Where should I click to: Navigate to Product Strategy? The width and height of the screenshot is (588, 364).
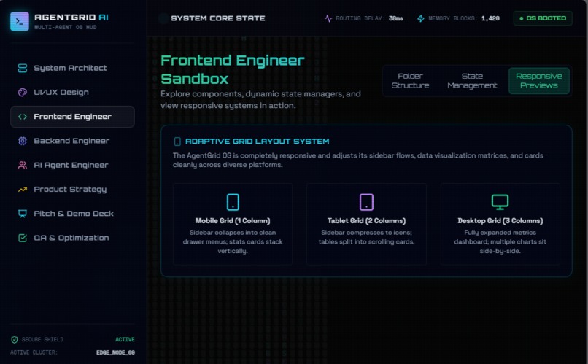pos(72,190)
